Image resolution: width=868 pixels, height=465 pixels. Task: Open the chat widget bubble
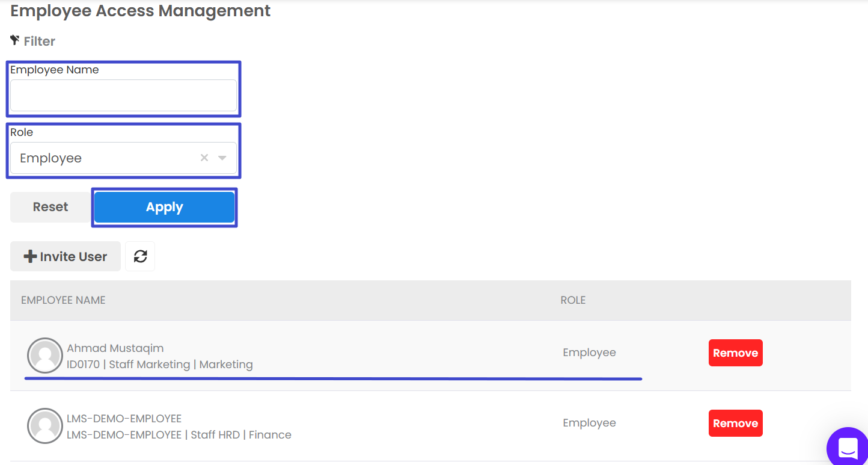(x=848, y=448)
